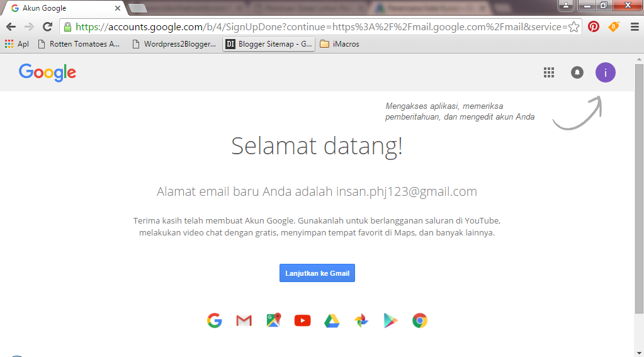Open a new tab
The height and width of the screenshot is (357, 644).
[x=138, y=8]
